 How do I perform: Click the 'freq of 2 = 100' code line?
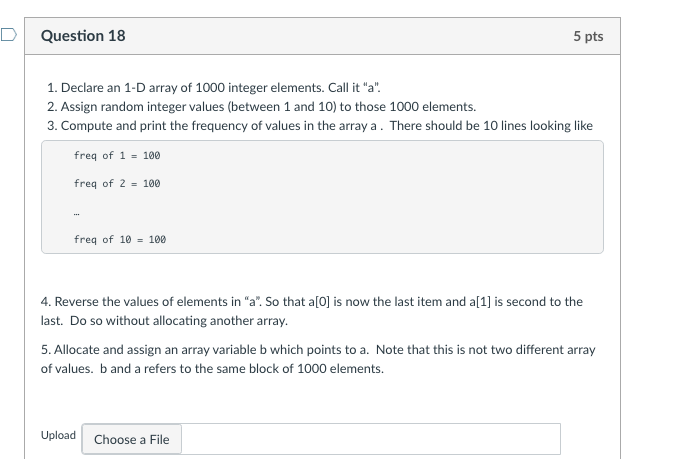117,183
